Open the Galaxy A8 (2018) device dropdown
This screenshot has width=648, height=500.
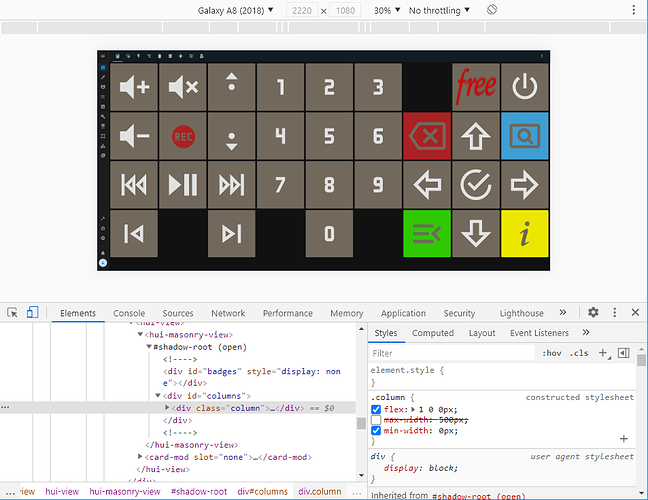(236, 10)
